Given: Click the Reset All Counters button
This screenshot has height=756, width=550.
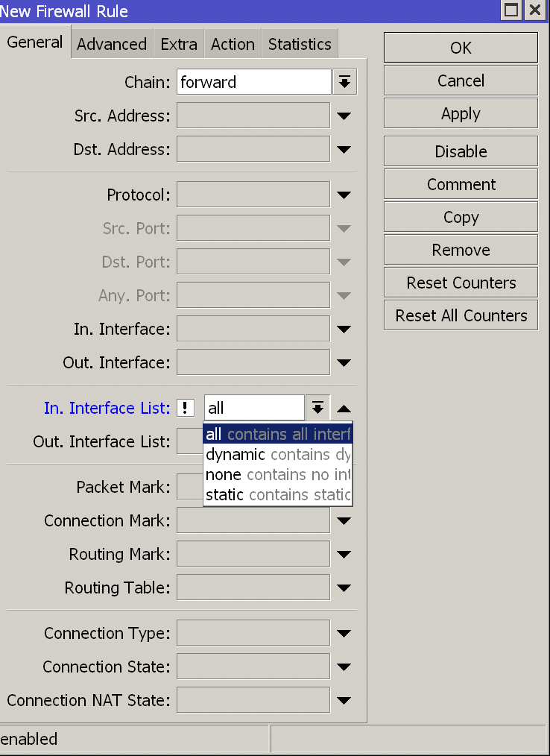Looking at the screenshot, I should point(461,315).
